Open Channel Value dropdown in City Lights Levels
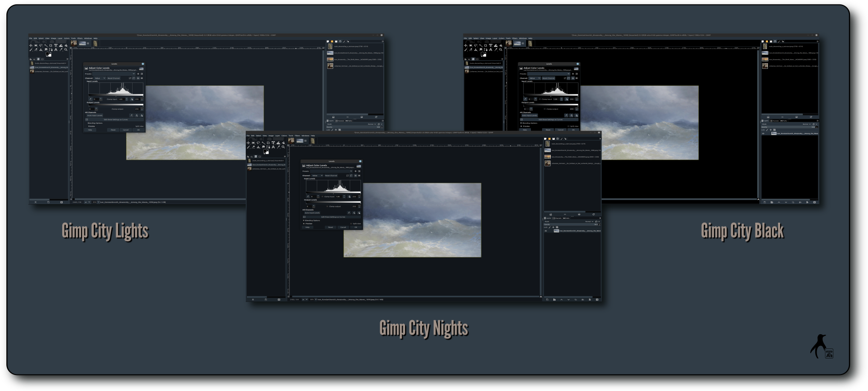This screenshot has height=391, width=868. pos(100,78)
